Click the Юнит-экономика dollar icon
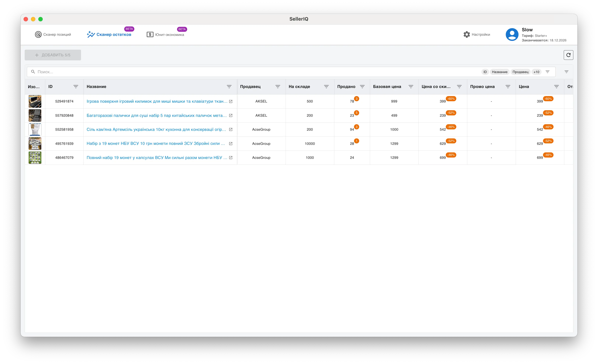Viewport: 598px width, 364px height. tap(150, 34)
